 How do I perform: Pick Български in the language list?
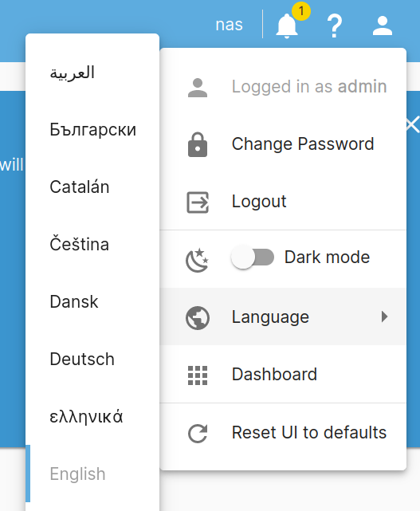92,130
